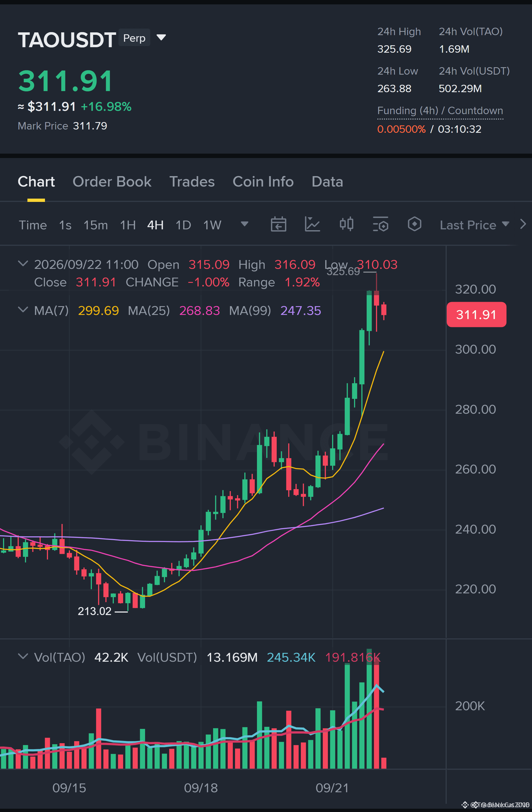This screenshot has height=812, width=532.
Task: Select the 1D timeframe
Action: 183,225
